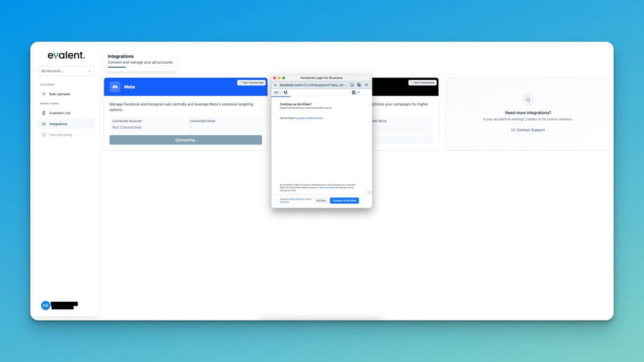Image resolution: width=644 pixels, height=362 pixels.
Task: Click the KA user avatar
Action: [x=45, y=305]
